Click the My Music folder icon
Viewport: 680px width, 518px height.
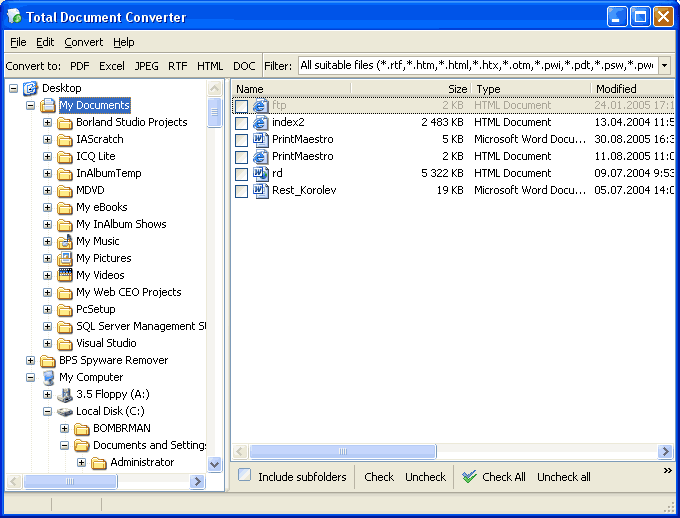point(65,241)
